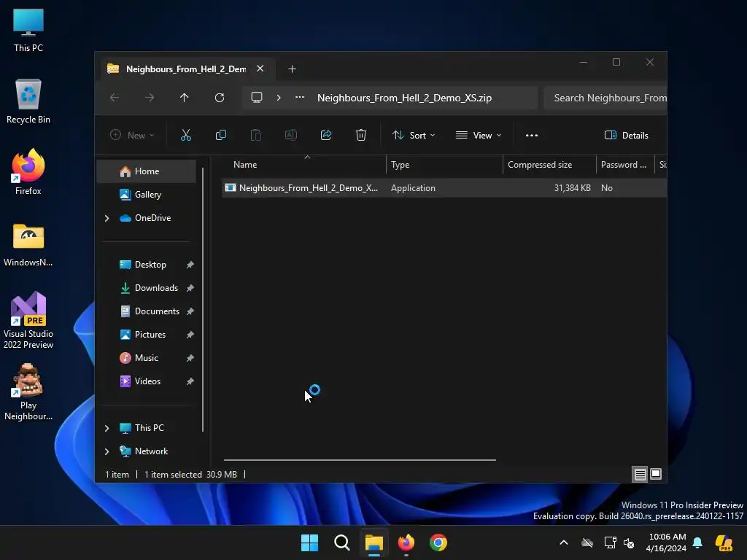Open the See more three-dots toolbar menu
This screenshot has height=560, width=747.
click(532, 135)
